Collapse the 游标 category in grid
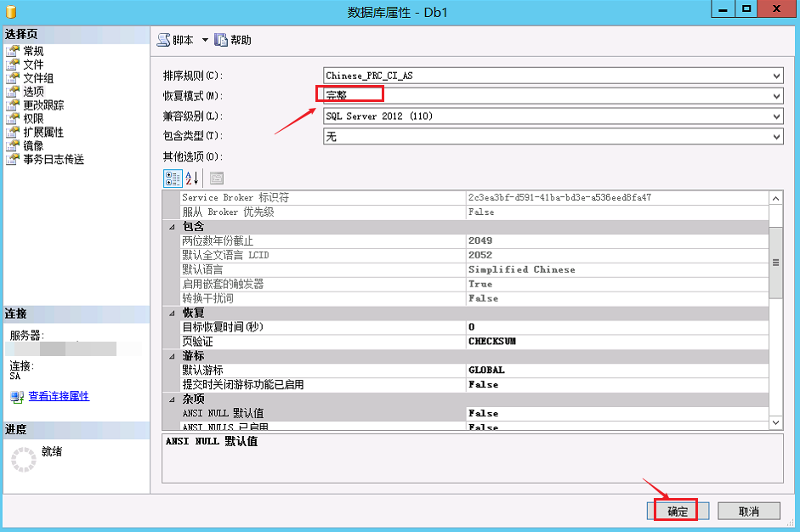The width and height of the screenshot is (800, 532). 172,356
